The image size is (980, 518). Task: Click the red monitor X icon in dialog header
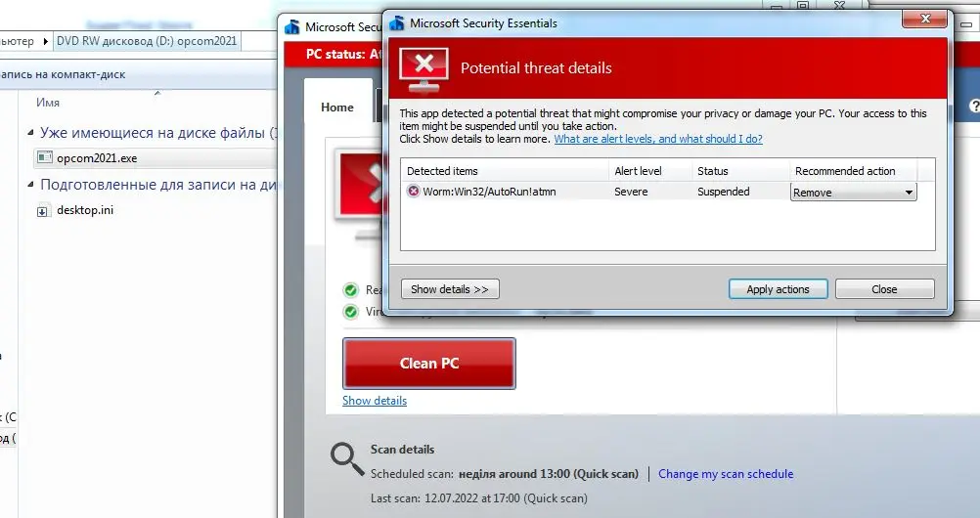coord(424,68)
